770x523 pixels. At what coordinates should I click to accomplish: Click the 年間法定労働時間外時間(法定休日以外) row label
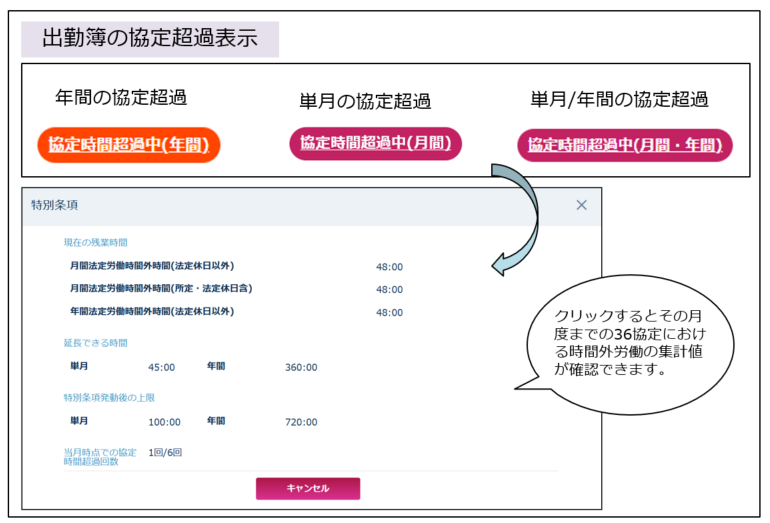point(151,312)
